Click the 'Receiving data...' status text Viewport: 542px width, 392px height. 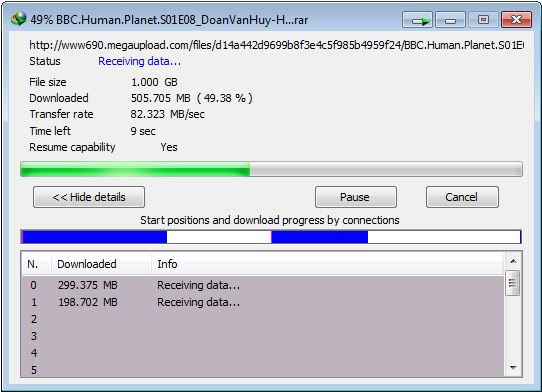[139, 61]
